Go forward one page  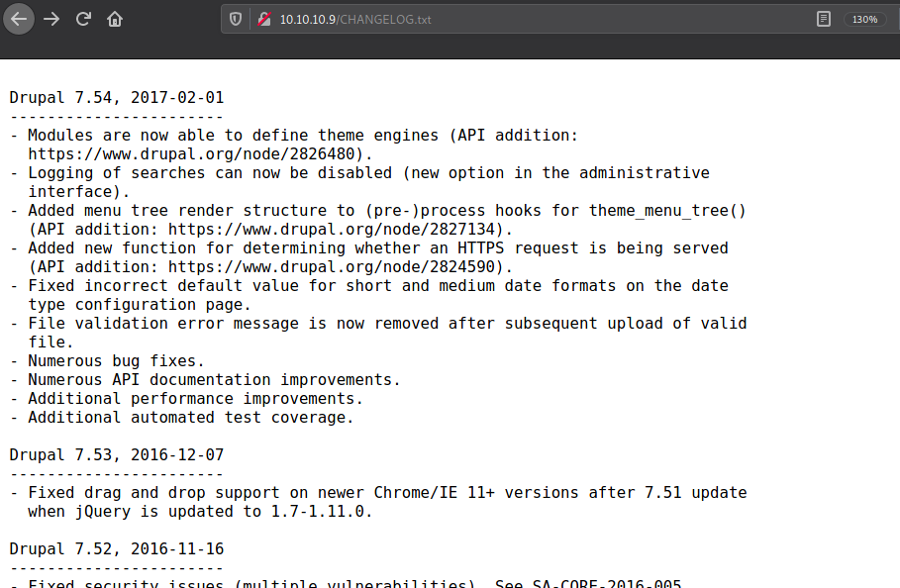pyautogui.click(x=51, y=19)
